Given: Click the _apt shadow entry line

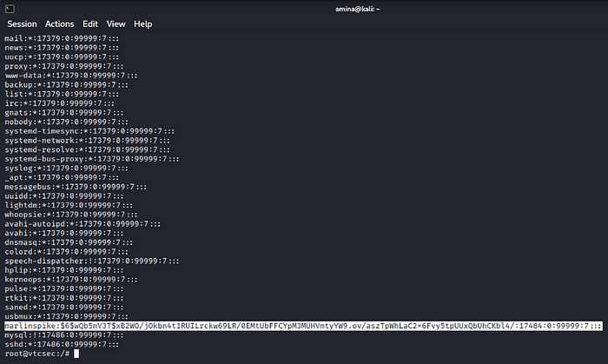Looking at the screenshot, I should click(x=62, y=177).
